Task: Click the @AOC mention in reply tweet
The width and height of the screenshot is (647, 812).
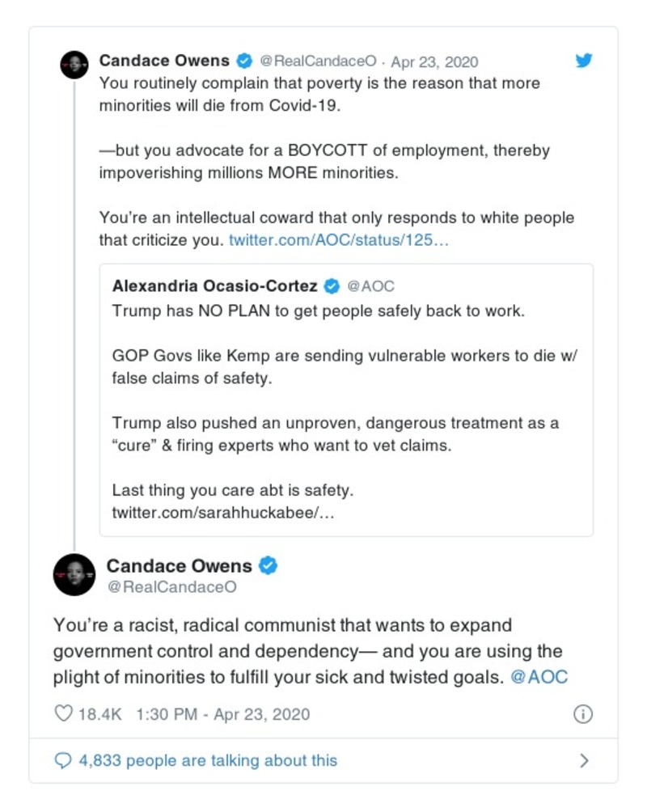Action: [x=539, y=678]
